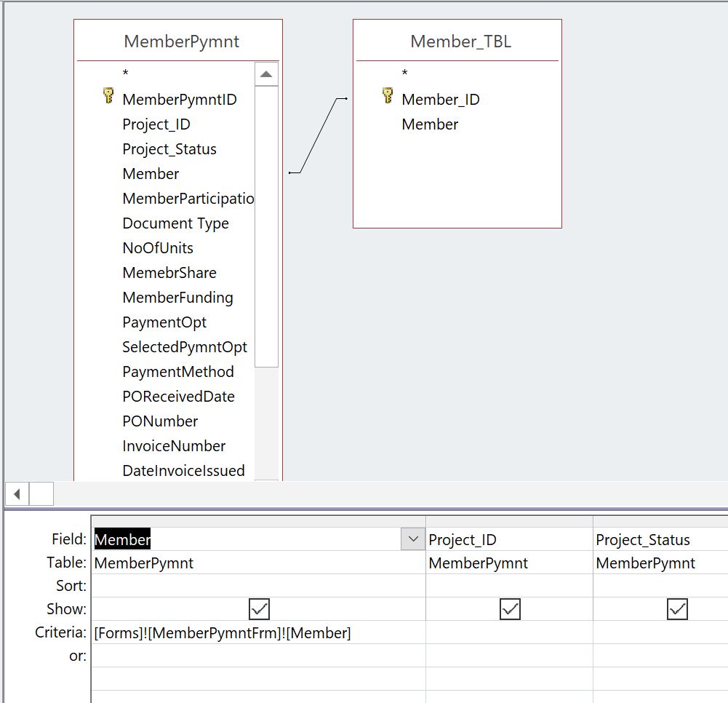Select the SelectedPymntOpt field

click(185, 347)
